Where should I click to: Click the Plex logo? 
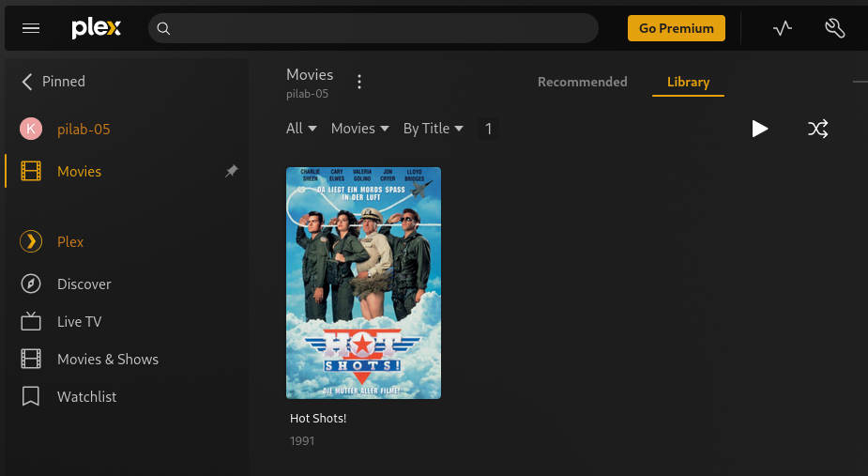coord(97,28)
